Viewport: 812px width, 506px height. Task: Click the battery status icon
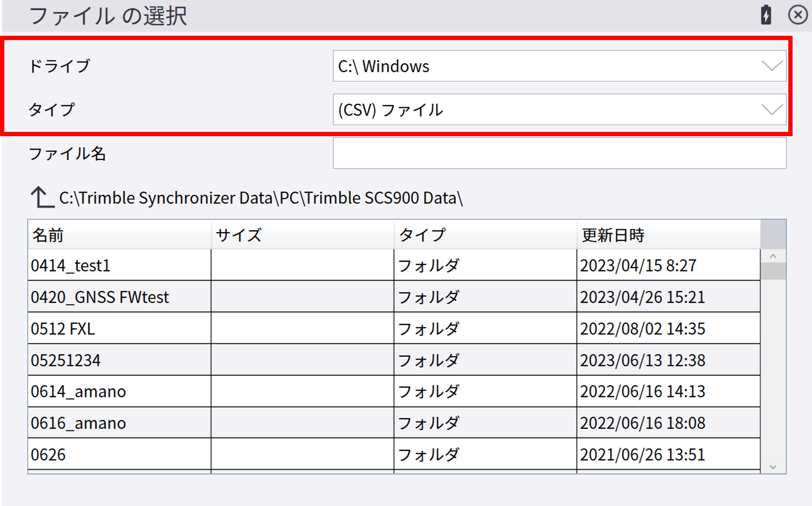pos(766,15)
